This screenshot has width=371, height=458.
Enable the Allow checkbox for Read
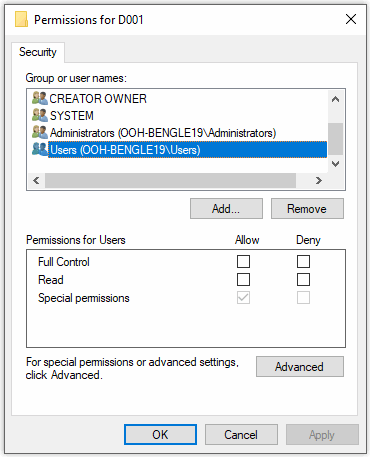(x=243, y=279)
